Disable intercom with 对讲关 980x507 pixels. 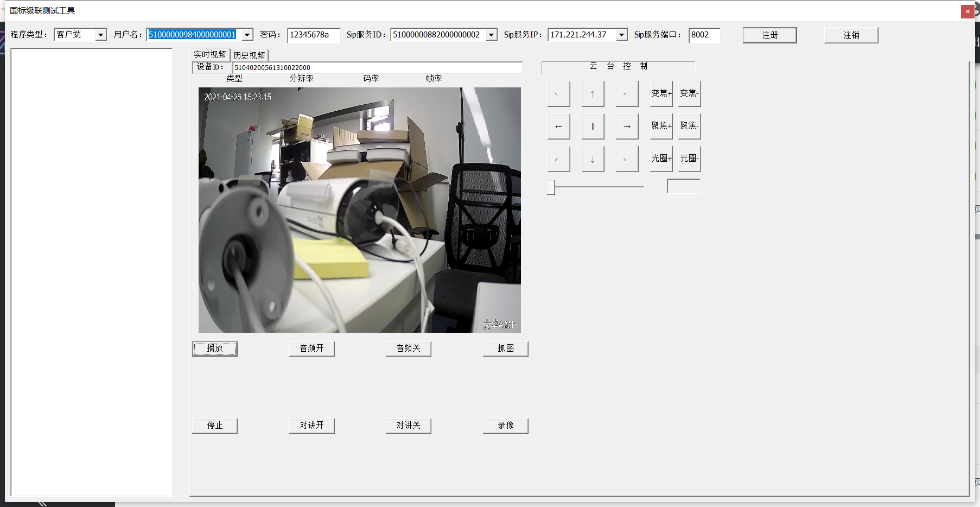tap(409, 426)
